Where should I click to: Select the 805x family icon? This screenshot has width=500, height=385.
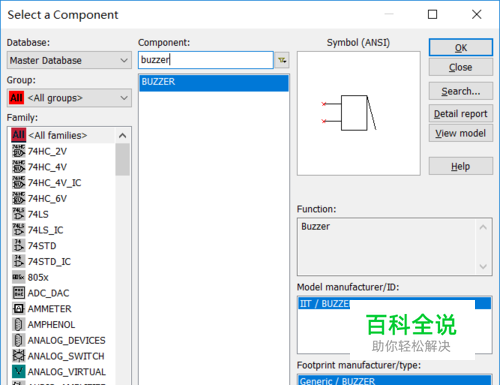click(x=18, y=277)
